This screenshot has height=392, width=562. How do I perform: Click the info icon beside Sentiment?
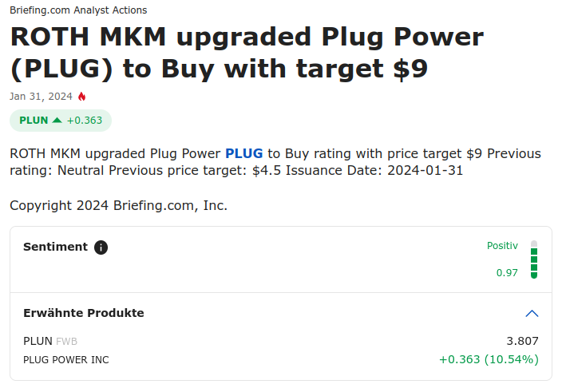click(x=101, y=247)
